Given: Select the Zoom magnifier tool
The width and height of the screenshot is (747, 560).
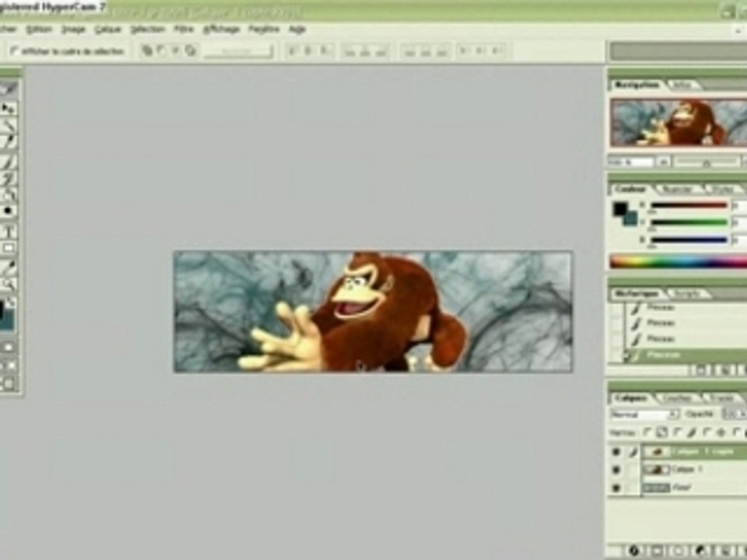Looking at the screenshot, I should pyautogui.click(x=8, y=285).
